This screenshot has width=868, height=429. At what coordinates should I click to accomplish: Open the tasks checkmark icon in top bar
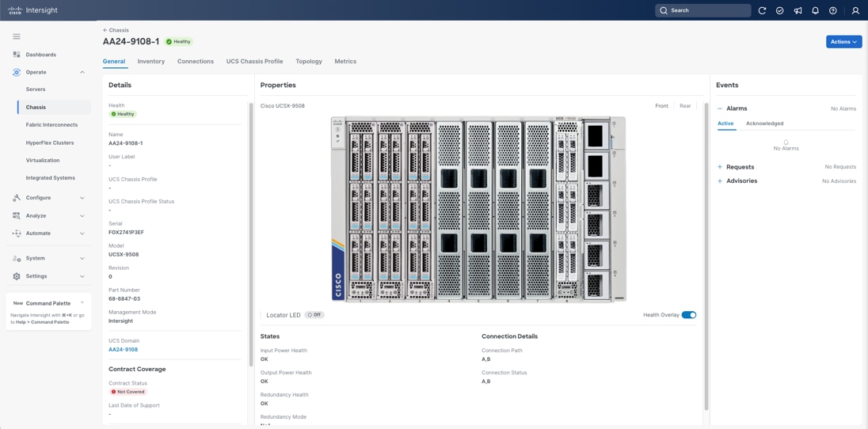(779, 10)
